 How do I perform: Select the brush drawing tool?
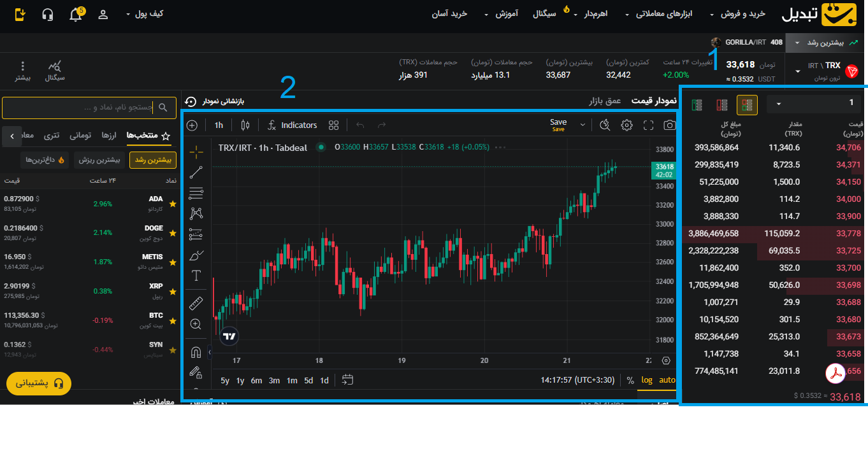pos(196,255)
